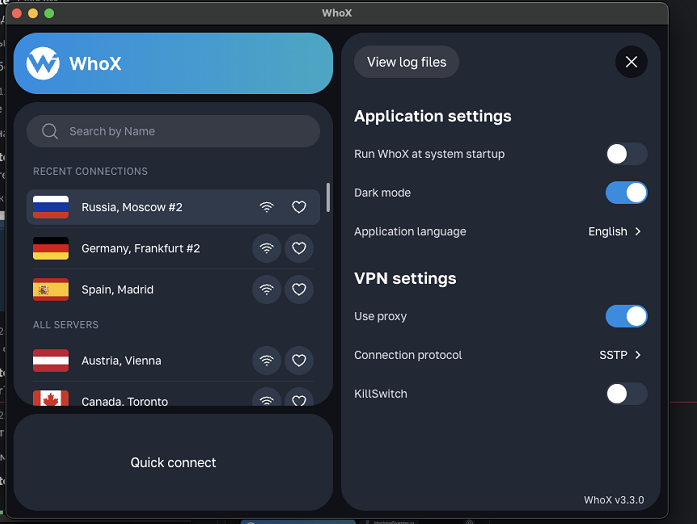The height and width of the screenshot is (524, 697).
Task: Disable the Use proxy switch
Action: (627, 316)
